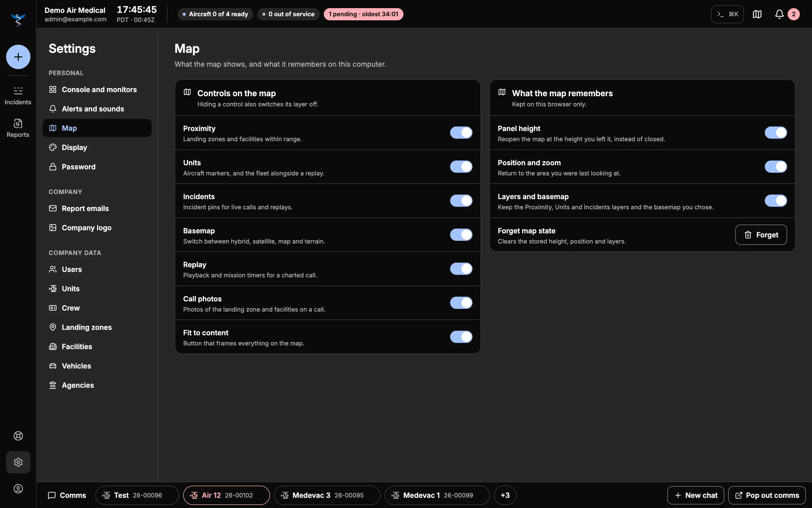
Task: Toggle the Units map control
Action: 461,167
